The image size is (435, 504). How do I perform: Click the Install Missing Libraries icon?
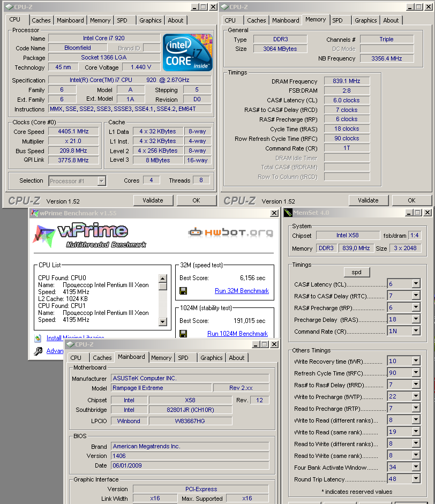coord(38,338)
